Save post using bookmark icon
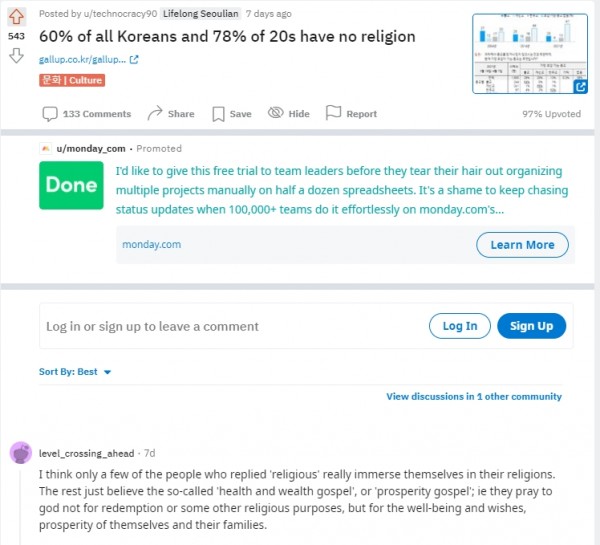 point(218,114)
